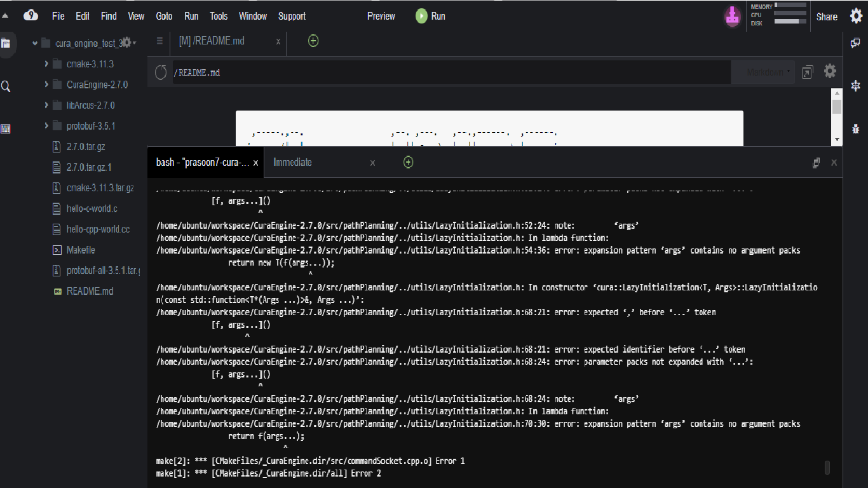Click the Share button

827,16
